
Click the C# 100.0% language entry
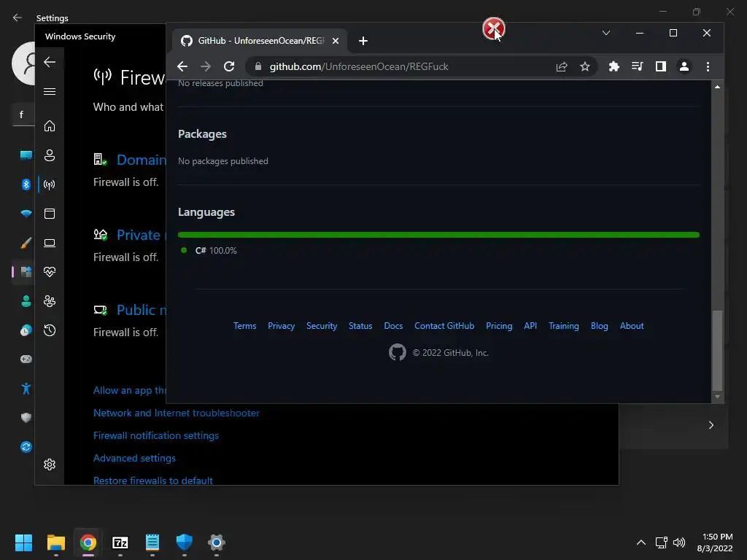pyautogui.click(x=209, y=251)
